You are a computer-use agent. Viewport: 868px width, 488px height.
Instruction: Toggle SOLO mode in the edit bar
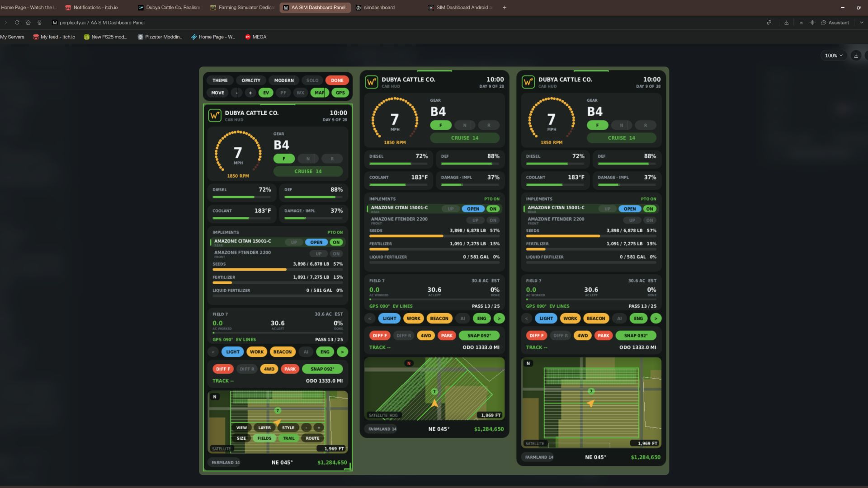point(312,80)
